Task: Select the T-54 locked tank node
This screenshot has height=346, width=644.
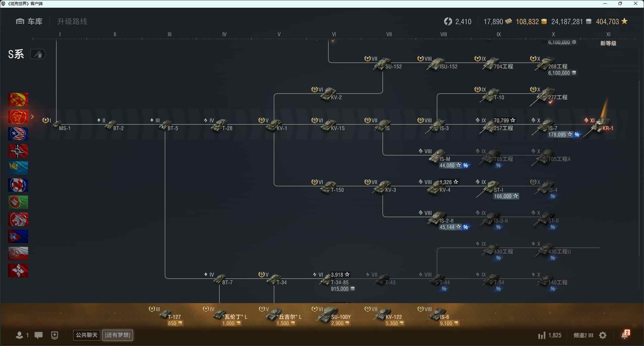Action: click(491, 279)
